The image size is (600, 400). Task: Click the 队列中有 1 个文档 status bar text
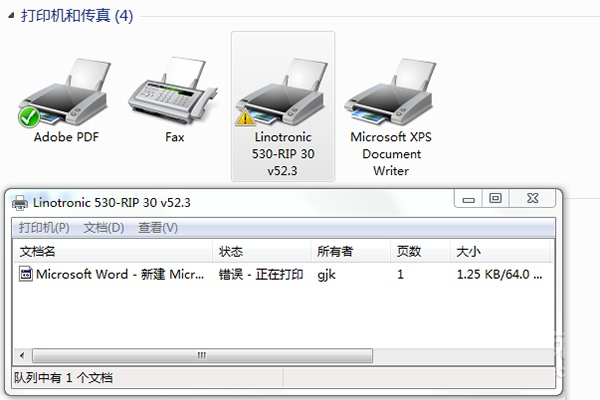[64, 378]
